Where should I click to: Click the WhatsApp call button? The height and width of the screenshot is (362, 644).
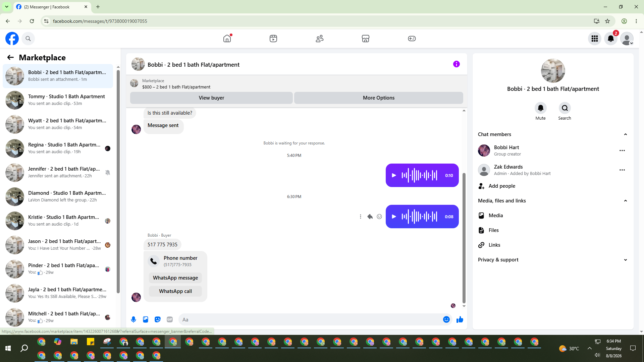pyautogui.click(x=175, y=291)
